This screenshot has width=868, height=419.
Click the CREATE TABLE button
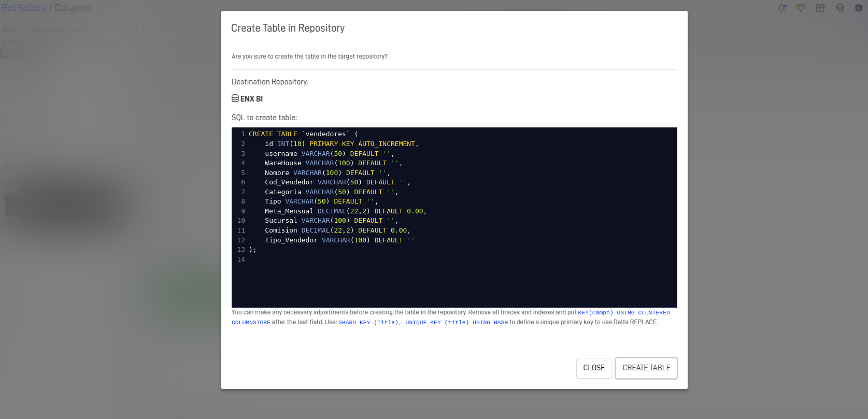(646, 368)
